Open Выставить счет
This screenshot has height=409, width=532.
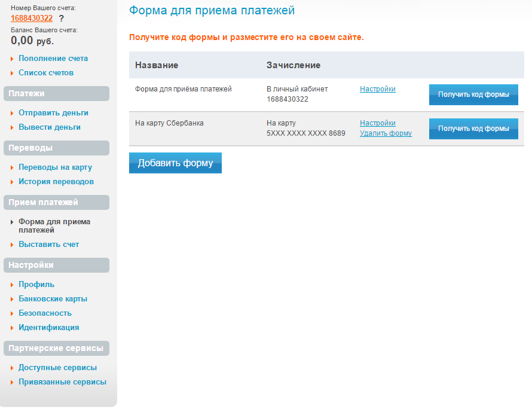[x=48, y=245]
